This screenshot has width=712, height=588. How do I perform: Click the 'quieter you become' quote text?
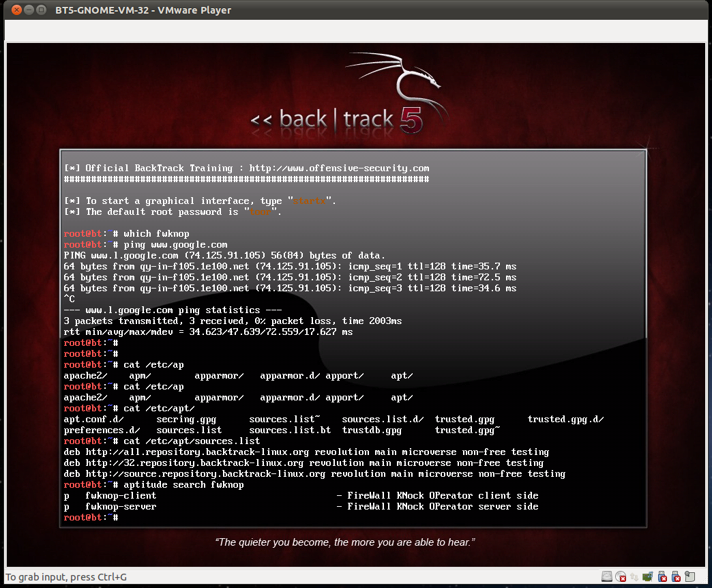click(x=345, y=542)
